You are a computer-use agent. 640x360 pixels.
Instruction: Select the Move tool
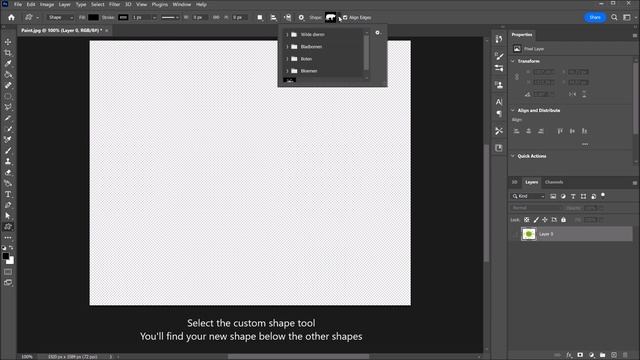[x=8, y=42]
